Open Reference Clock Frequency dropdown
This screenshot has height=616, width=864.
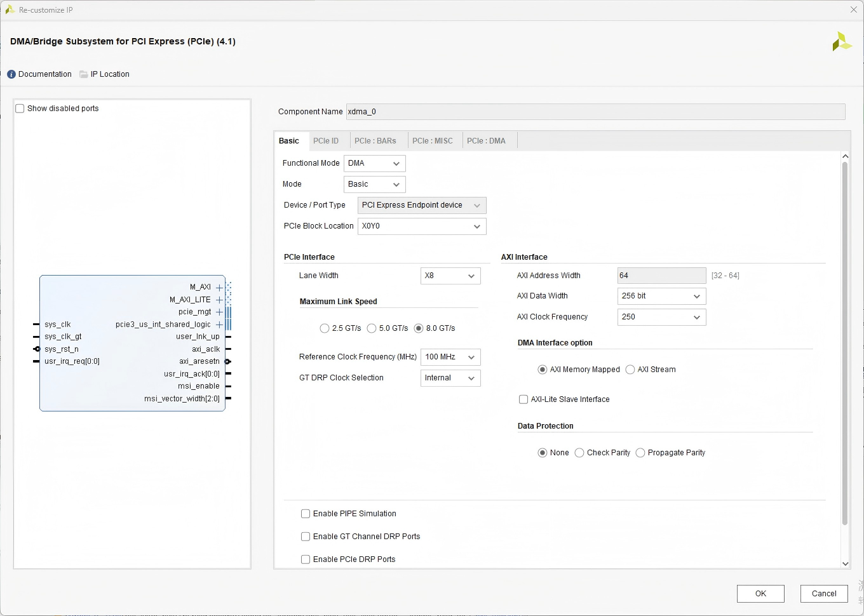(x=450, y=357)
